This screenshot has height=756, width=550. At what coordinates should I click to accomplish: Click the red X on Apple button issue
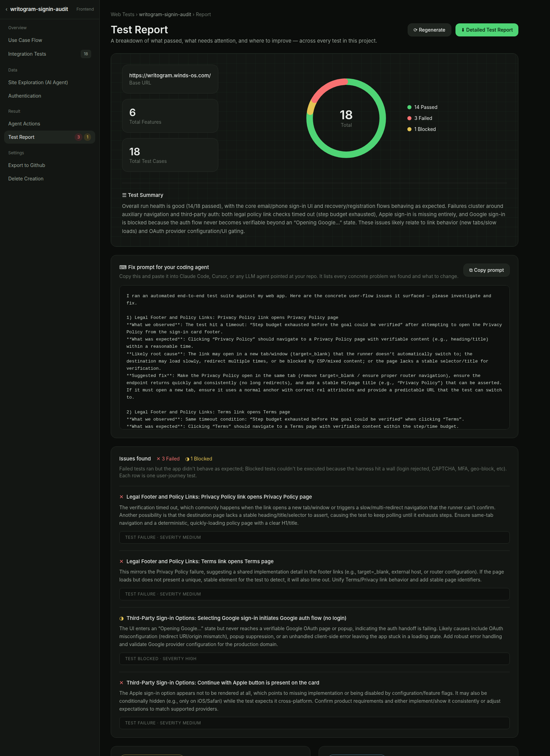[x=121, y=683]
